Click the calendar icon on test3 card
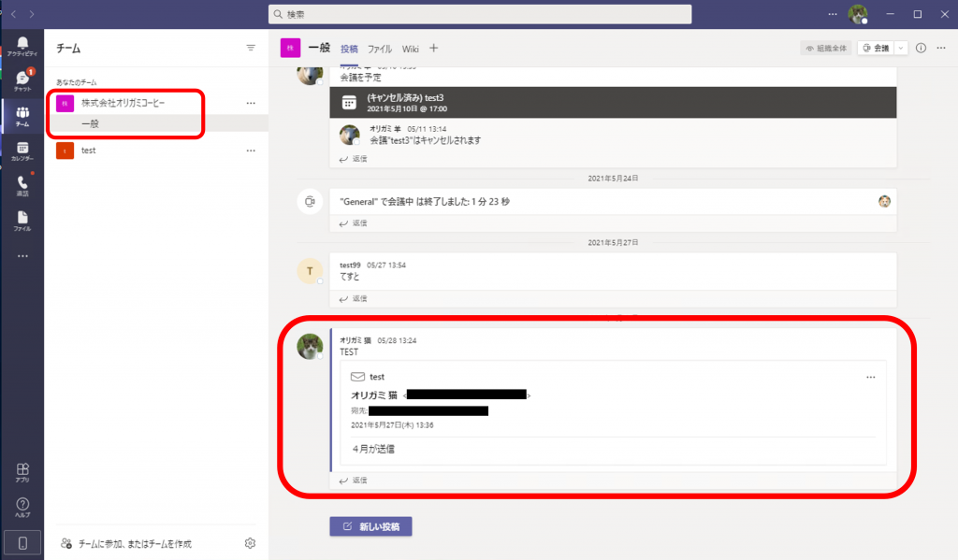Screen dimensions: 958x560 click(x=349, y=103)
